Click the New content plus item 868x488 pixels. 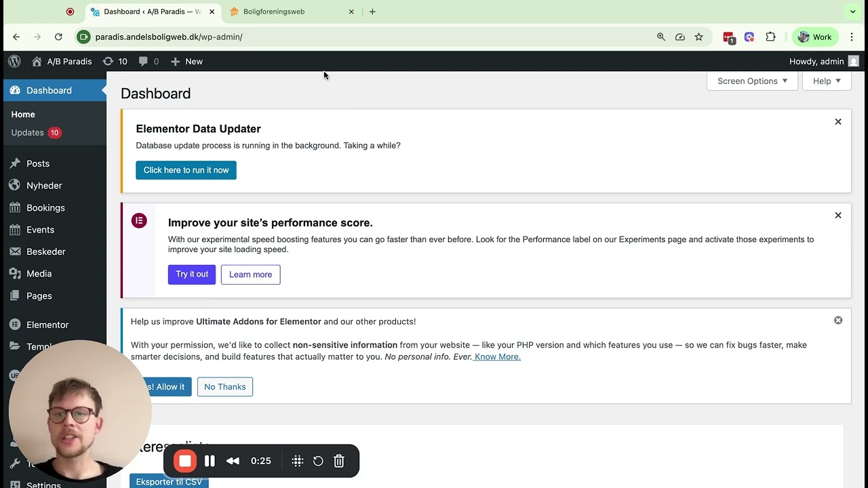coord(186,61)
